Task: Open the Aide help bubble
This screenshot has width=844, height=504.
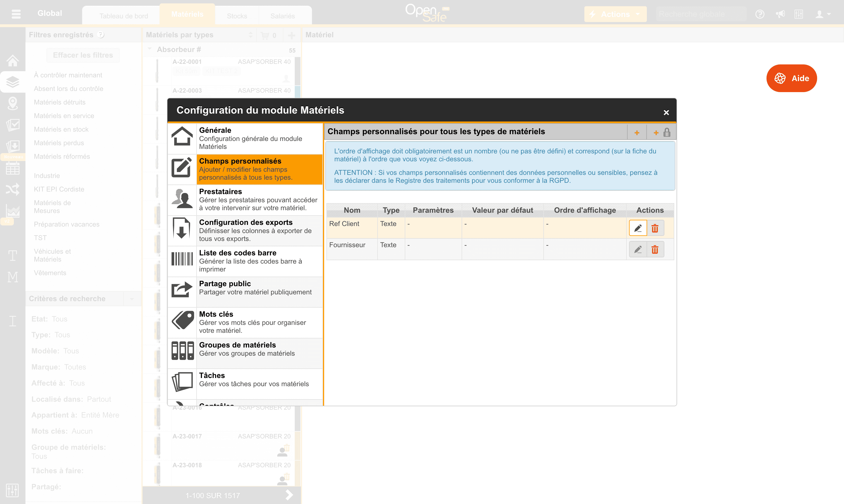Action: (791, 79)
